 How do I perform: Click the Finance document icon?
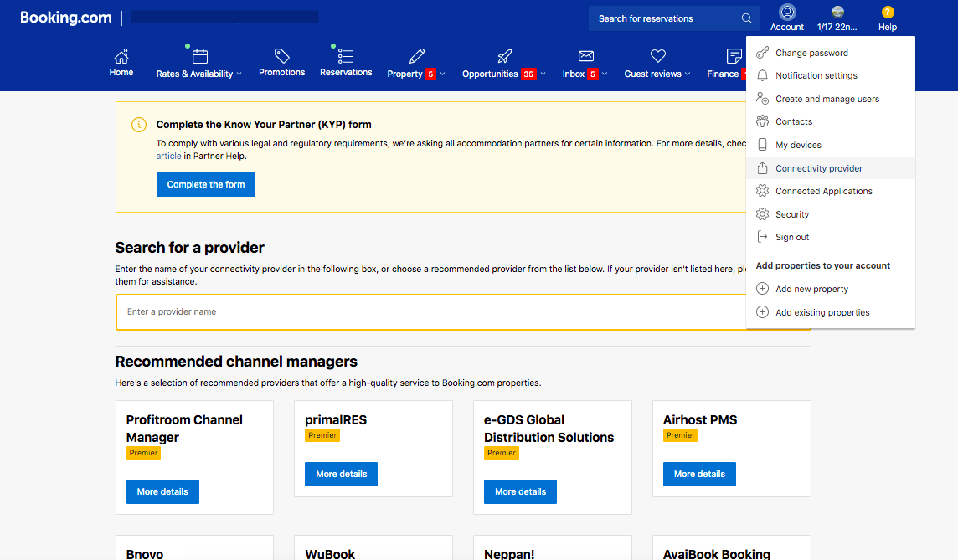tap(734, 56)
